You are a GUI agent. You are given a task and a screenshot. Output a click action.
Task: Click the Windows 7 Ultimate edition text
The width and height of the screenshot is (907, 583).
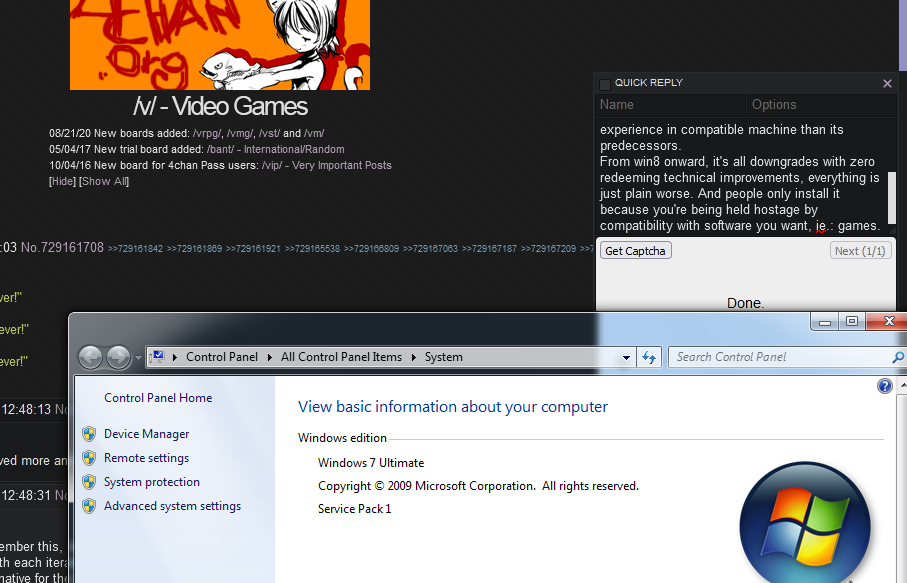[x=371, y=463]
